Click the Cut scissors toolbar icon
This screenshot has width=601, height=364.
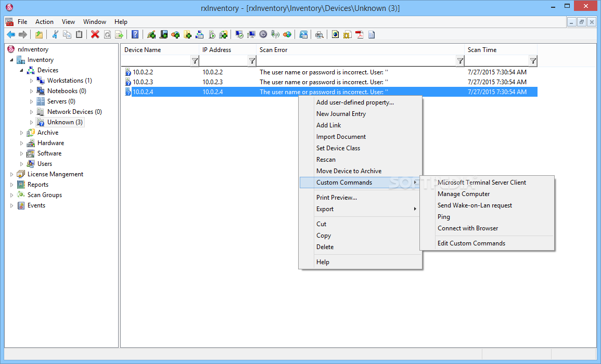tap(55, 35)
